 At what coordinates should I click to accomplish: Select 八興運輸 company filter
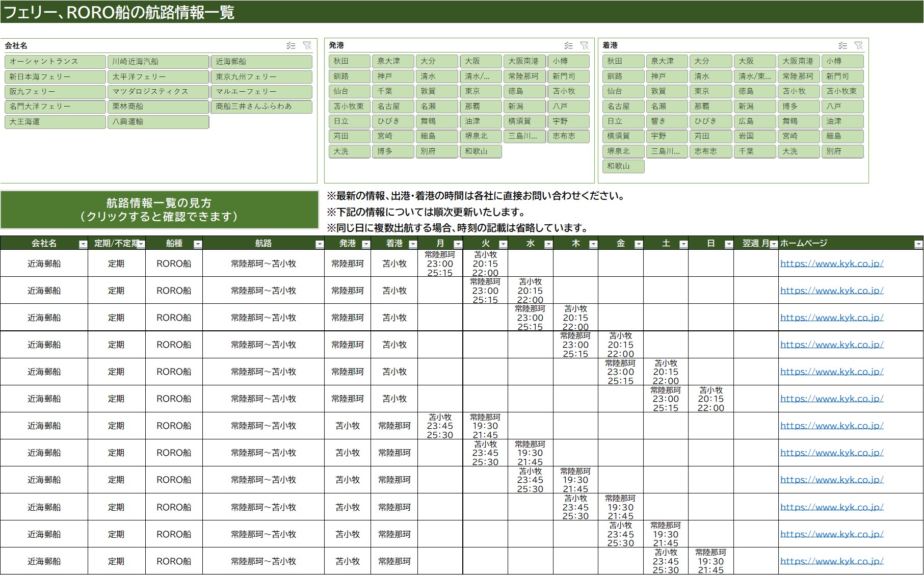(158, 122)
